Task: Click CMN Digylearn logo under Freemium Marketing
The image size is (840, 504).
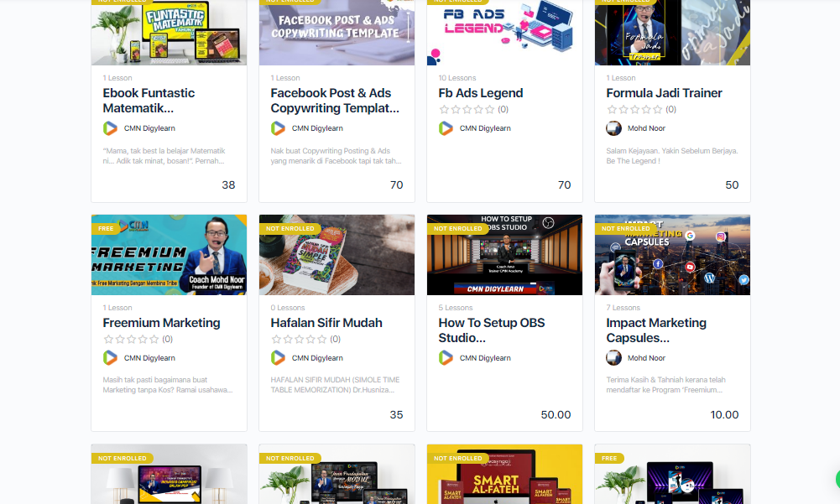Action: 111,358
